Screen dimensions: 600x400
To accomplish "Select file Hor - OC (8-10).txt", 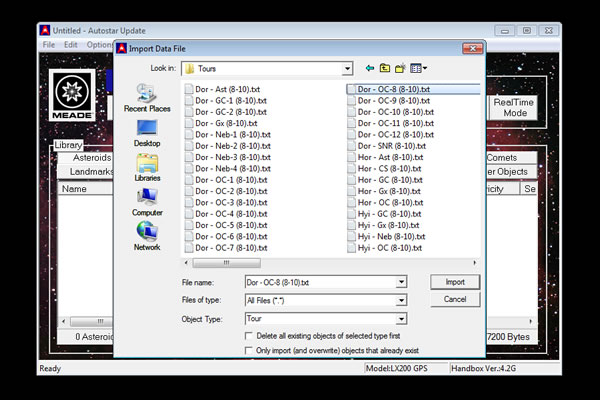I will (x=385, y=202).
